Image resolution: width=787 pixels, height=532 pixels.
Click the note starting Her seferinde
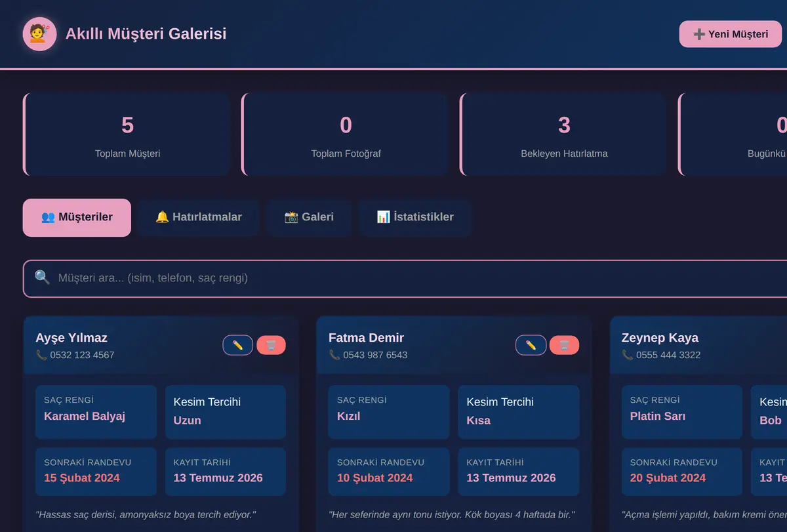pyautogui.click(x=452, y=514)
